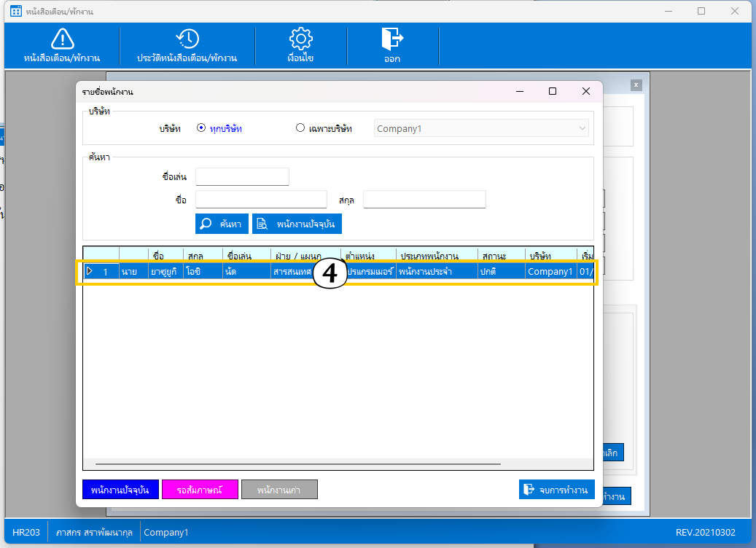756x548 pixels.
Task: Click the surname input field สกุล
Action: 424,200
